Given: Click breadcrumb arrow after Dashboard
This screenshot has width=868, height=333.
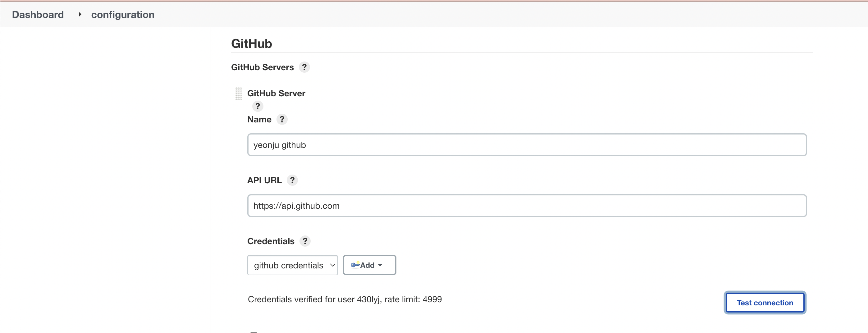Looking at the screenshot, I should click(80, 15).
